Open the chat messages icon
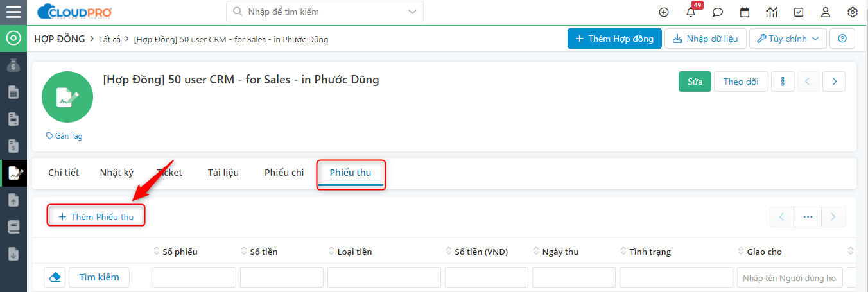 [x=718, y=12]
